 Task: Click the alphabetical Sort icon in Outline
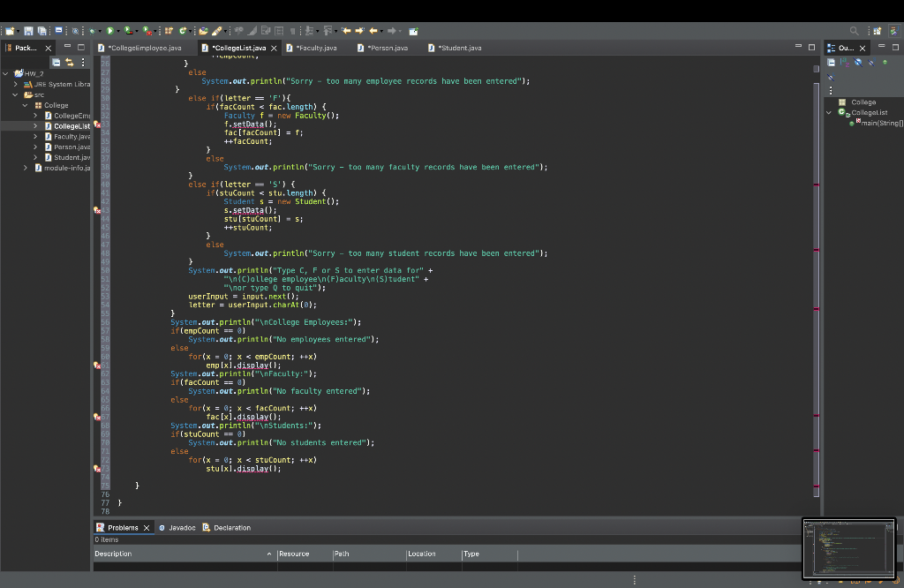pyautogui.click(x=845, y=62)
